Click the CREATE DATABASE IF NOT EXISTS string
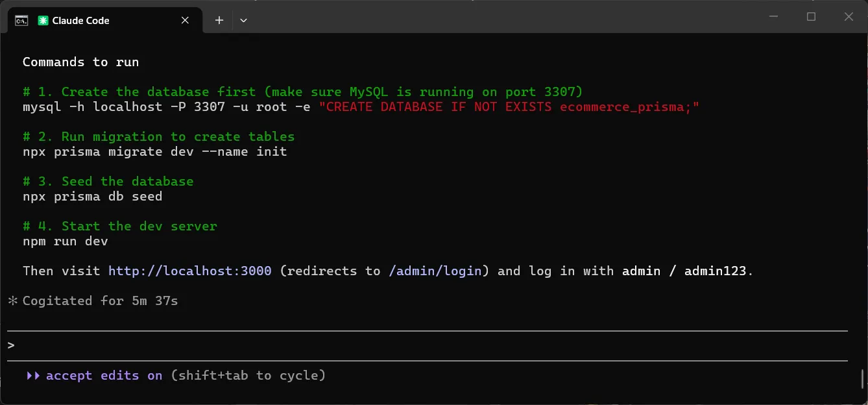 (x=509, y=106)
